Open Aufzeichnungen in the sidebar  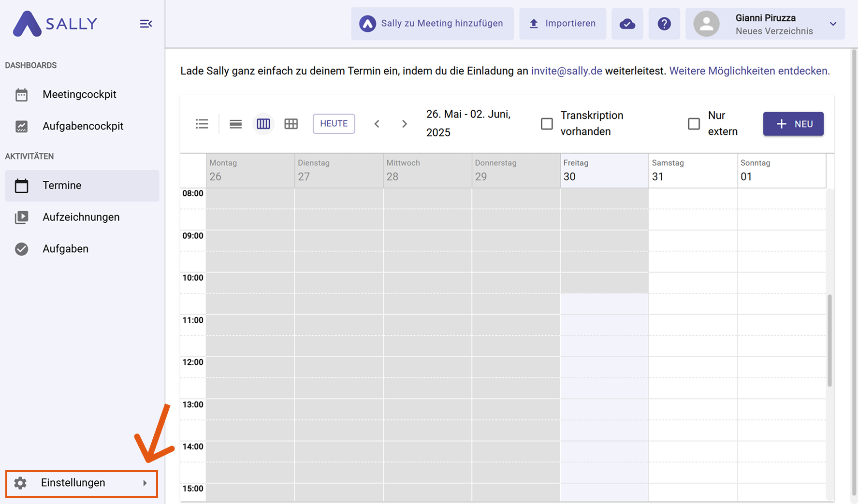pos(81,217)
